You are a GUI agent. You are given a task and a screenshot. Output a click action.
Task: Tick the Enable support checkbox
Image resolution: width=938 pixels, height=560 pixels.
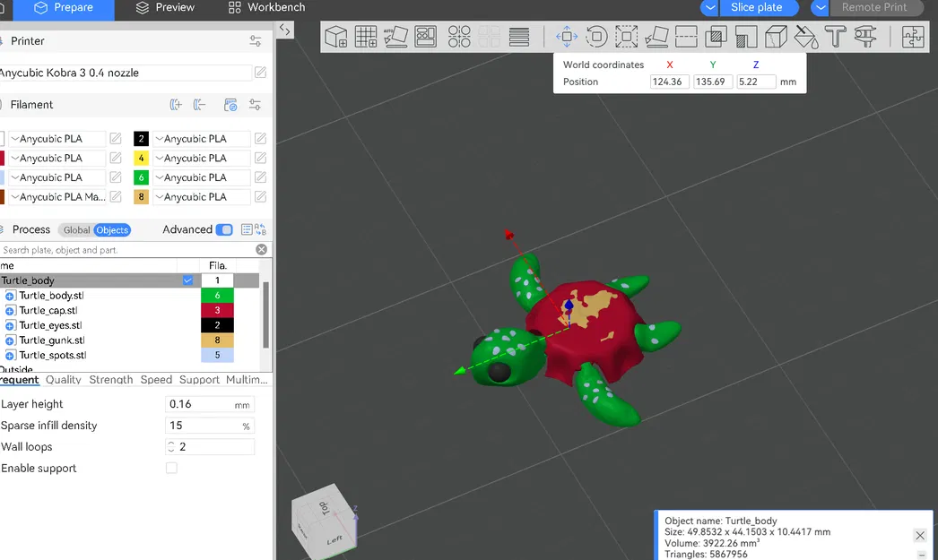pyautogui.click(x=171, y=468)
